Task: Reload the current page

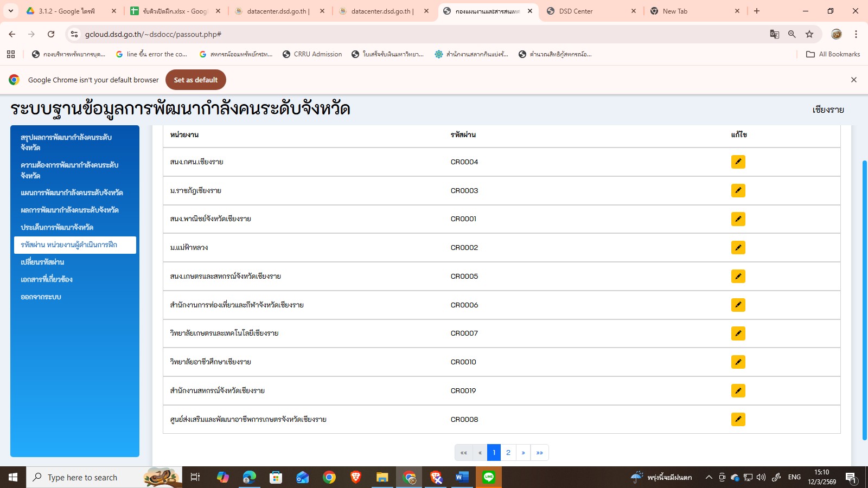Action: coord(51,34)
